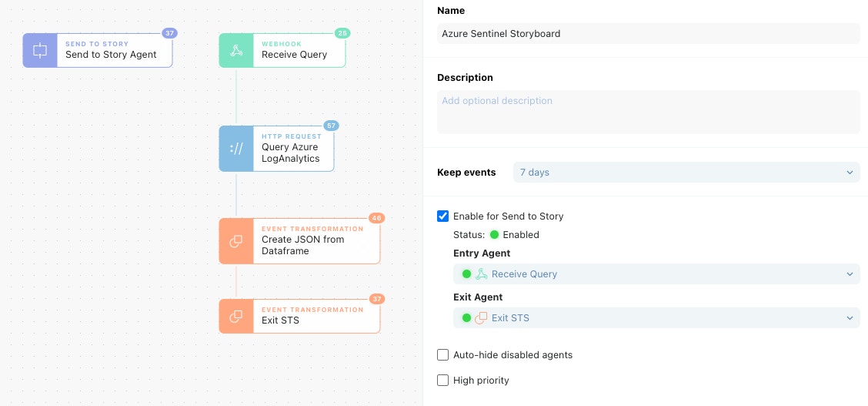The image size is (868, 406).
Task: Click the HTTP Request agent icon
Action: pos(236,149)
